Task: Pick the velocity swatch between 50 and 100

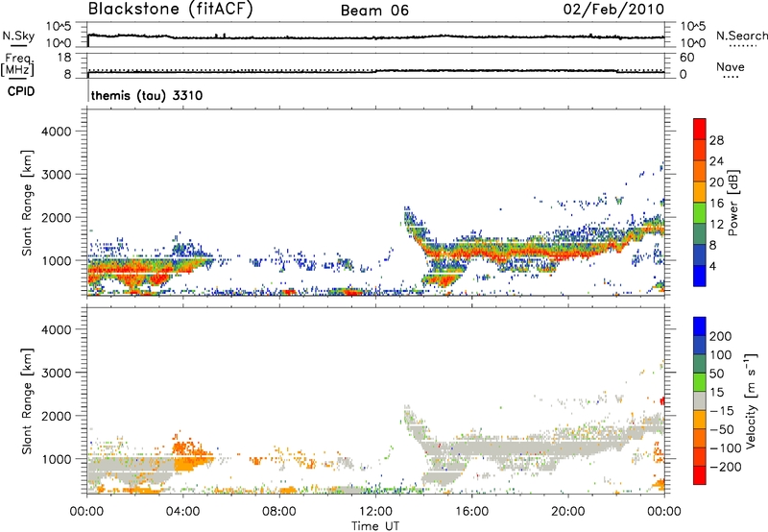Action: [700, 364]
